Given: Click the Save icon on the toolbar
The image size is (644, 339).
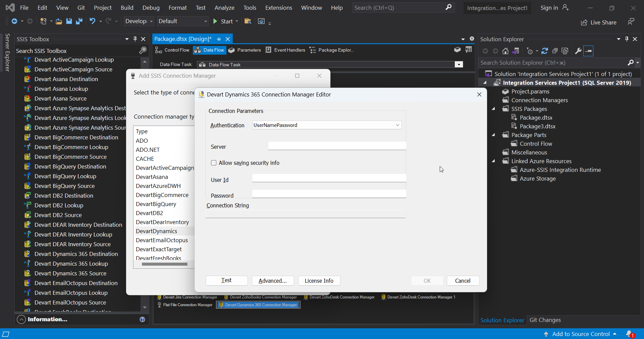Looking at the screenshot, I should [69, 21].
